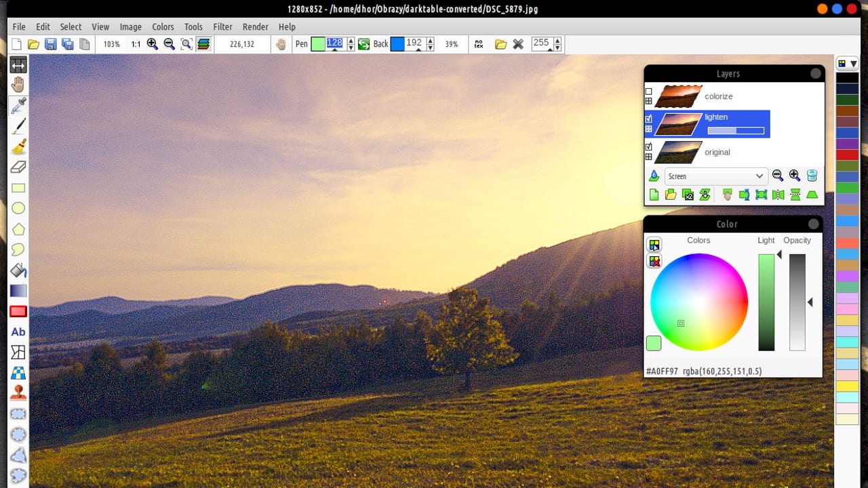Viewport: 868px width, 488px height.
Task: Click the Light slider in Color panel
Action: click(766, 302)
